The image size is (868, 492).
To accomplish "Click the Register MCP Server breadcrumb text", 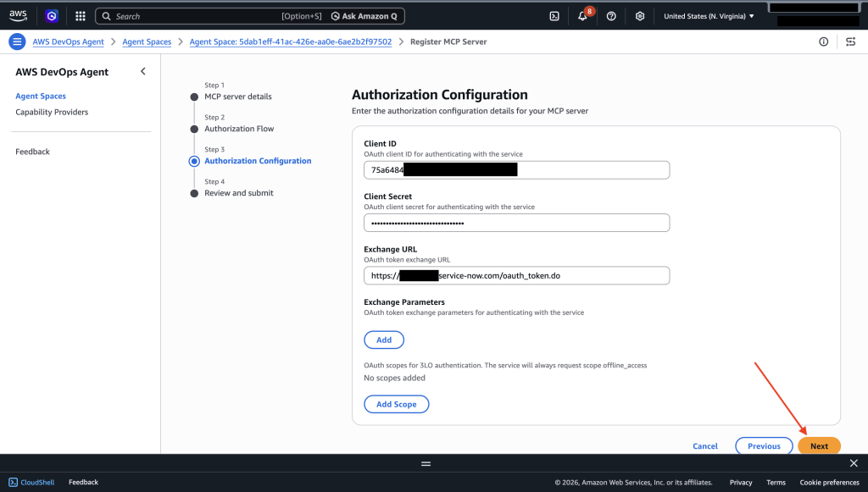I will tap(448, 41).
